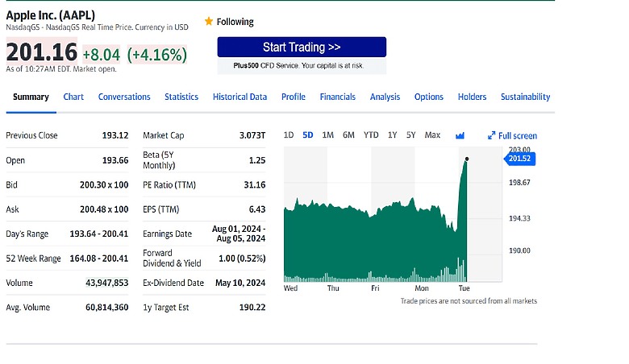Click the +8.04 price change value
The height and width of the screenshot is (364, 629).
(x=102, y=55)
